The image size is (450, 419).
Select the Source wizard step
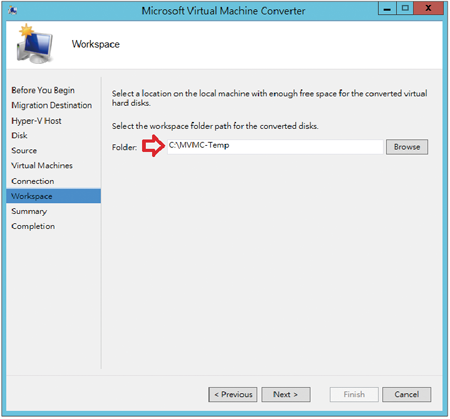coord(24,151)
